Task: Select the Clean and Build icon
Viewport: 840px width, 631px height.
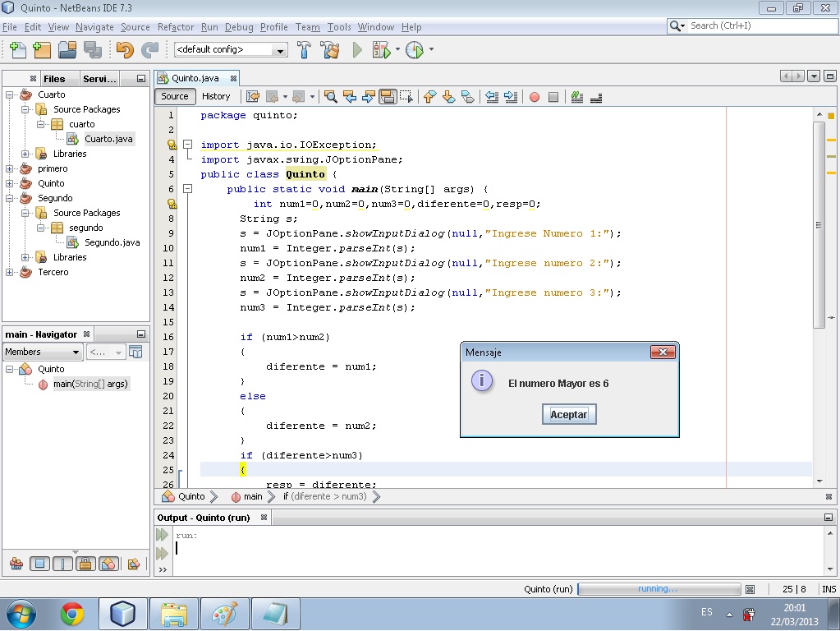Action: [x=328, y=49]
